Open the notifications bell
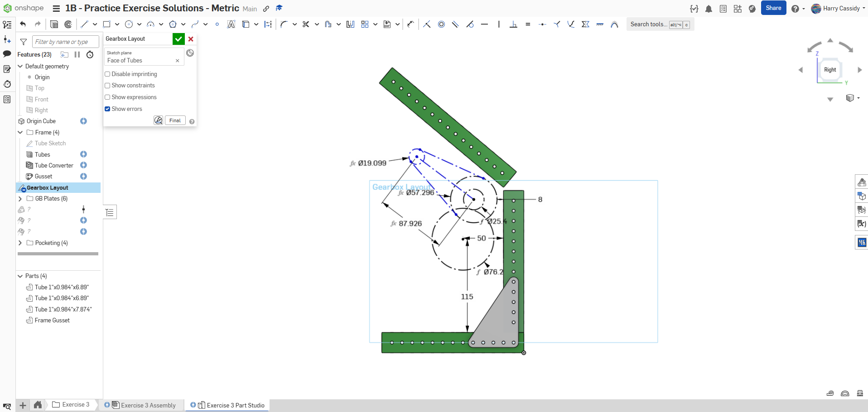The height and width of the screenshot is (412, 868). pyautogui.click(x=709, y=9)
